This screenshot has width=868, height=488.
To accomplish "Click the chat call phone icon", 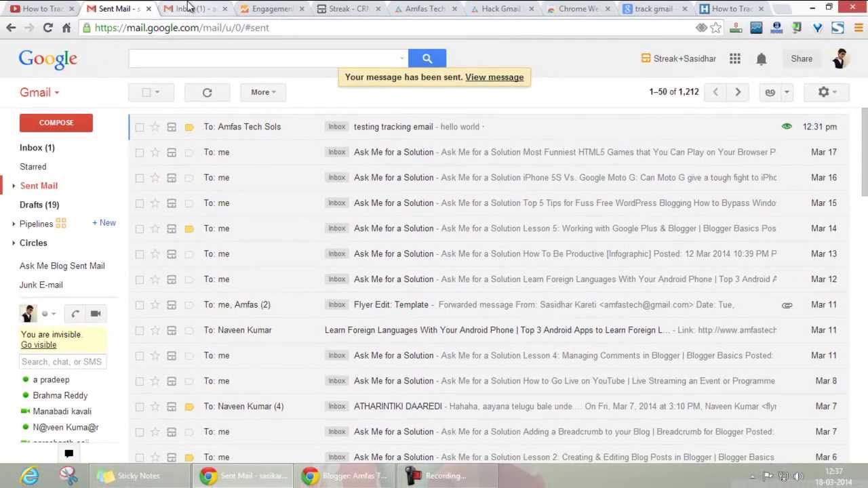I will pos(75,314).
